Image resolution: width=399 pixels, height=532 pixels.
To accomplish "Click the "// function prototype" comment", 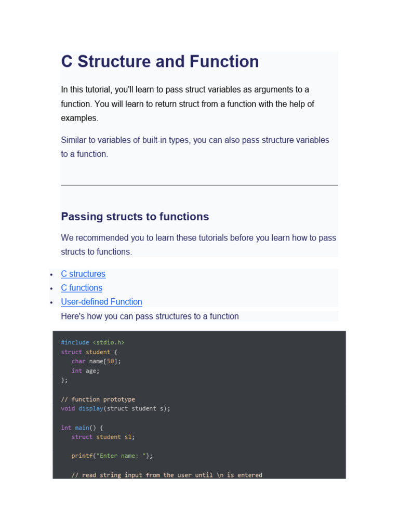I will pyautogui.click(x=98, y=399).
